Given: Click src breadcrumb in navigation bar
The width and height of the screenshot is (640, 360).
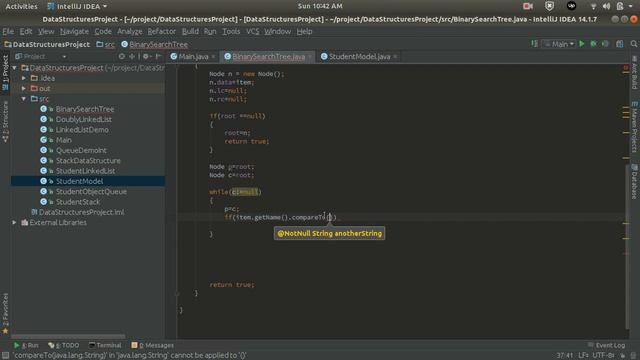Looking at the screenshot, I should click(106, 44).
